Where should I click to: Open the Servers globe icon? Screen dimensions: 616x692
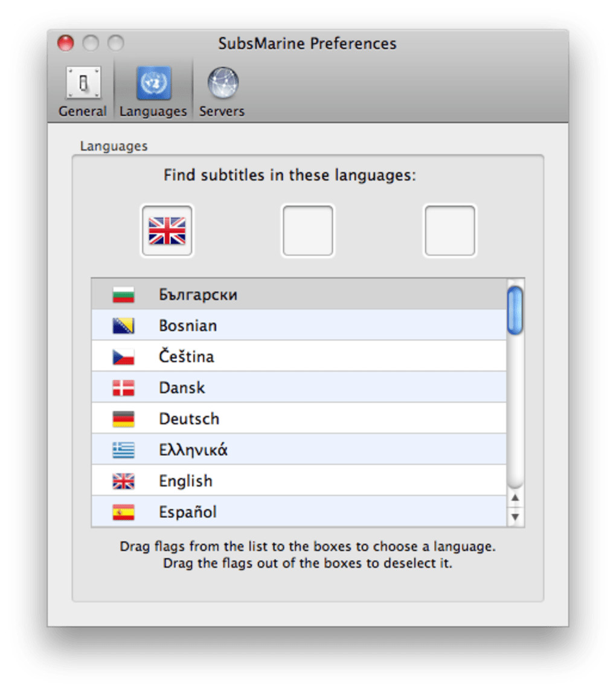point(223,83)
